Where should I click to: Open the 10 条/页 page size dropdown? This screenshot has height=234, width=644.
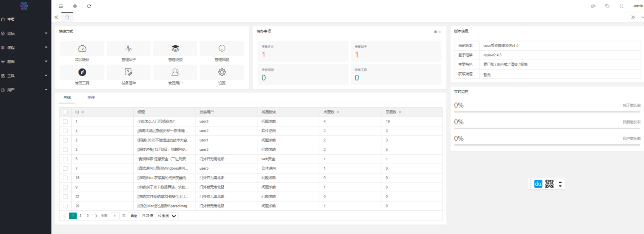tap(167, 216)
